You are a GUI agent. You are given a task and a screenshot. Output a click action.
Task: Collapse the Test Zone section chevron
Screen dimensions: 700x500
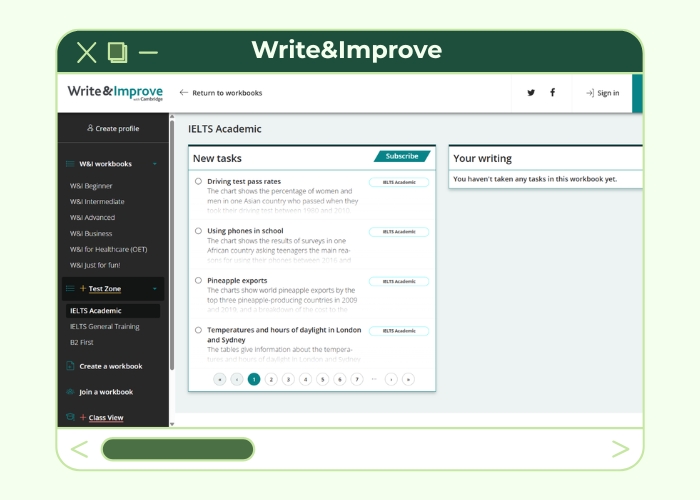[x=154, y=288]
